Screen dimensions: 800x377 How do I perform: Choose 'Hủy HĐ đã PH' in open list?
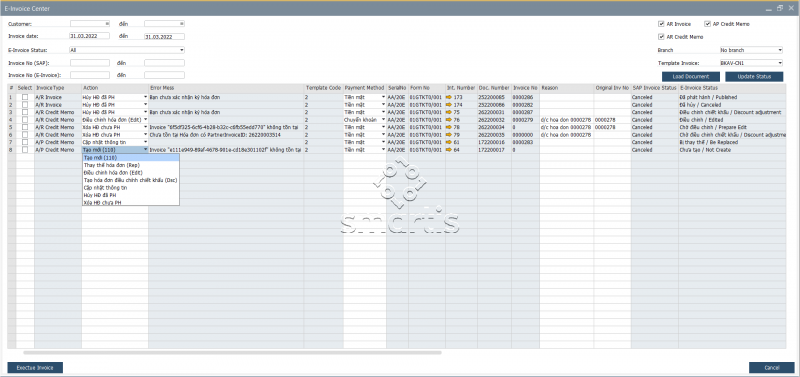[x=131, y=195]
